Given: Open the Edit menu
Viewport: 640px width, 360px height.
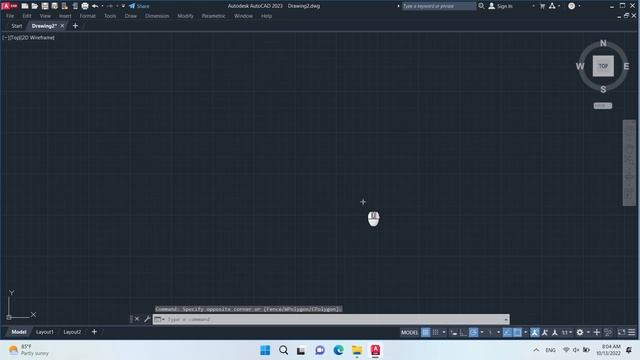Looking at the screenshot, I should pyautogui.click(x=27, y=16).
